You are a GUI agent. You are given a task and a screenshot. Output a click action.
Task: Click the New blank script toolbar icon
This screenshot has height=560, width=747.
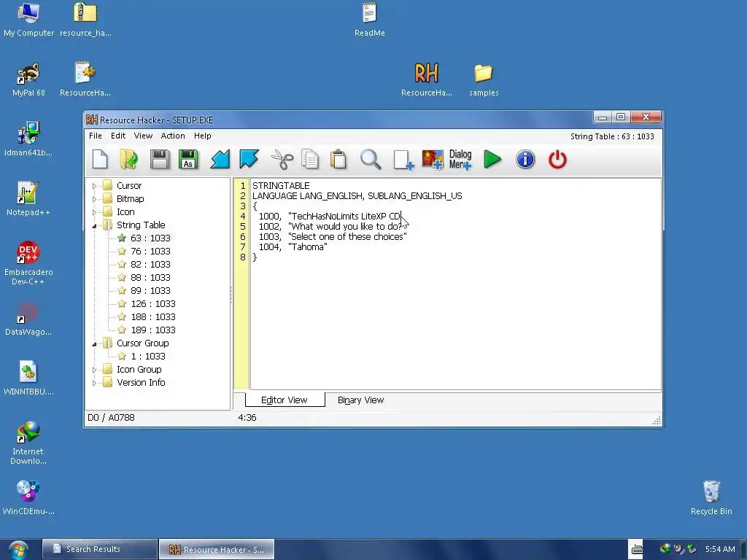100,159
